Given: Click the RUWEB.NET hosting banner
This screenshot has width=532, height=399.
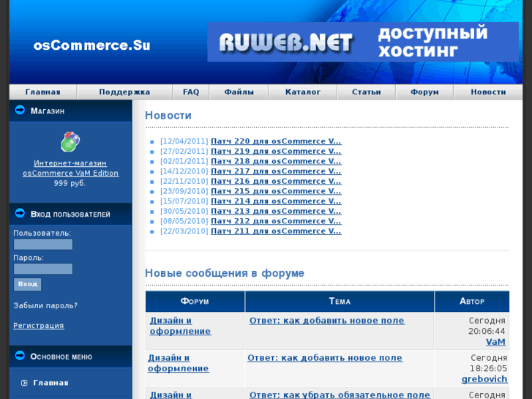Looking at the screenshot, I should pyautogui.click(x=363, y=42).
